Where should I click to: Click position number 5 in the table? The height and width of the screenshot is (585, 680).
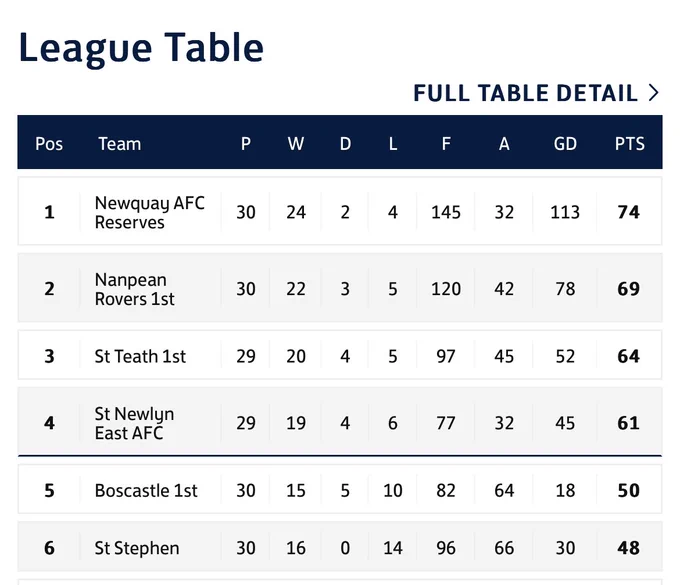point(49,490)
